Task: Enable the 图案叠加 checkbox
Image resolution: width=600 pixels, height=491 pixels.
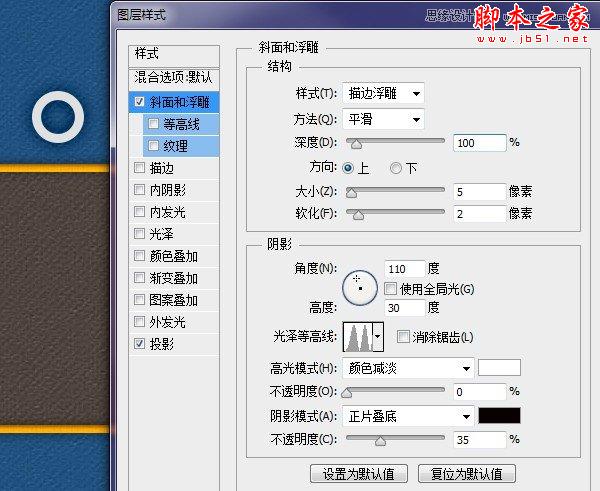Action: (139, 300)
